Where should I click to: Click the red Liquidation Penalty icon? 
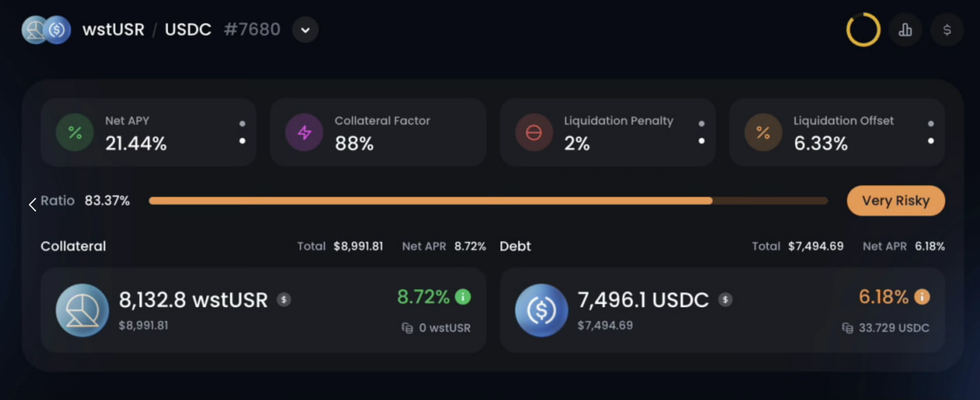point(534,132)
